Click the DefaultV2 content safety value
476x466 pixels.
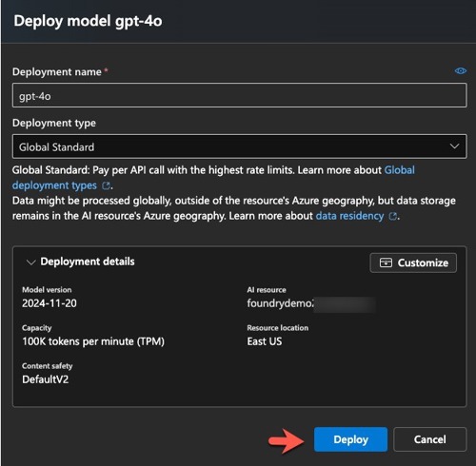pos(45,379)
